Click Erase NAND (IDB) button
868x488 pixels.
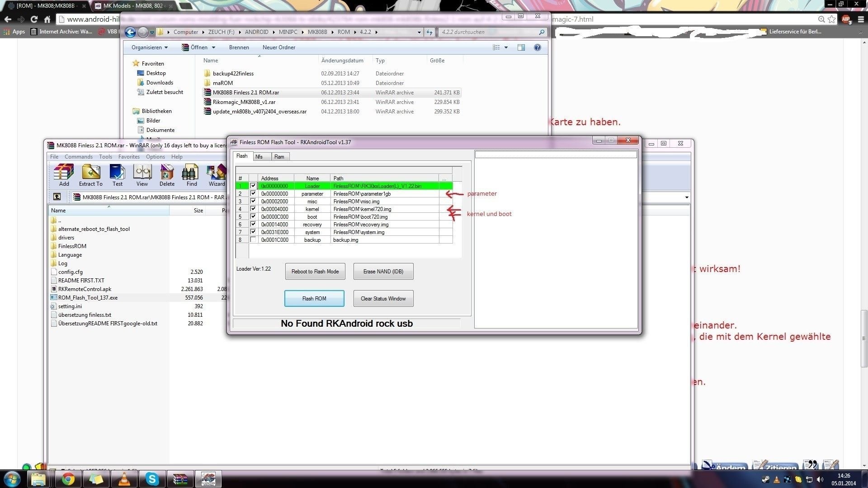pyautogui.click(x=383, y=272)
